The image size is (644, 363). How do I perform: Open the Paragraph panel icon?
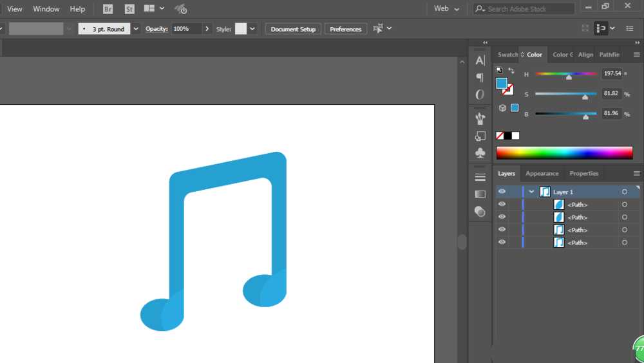pos(480,77)
